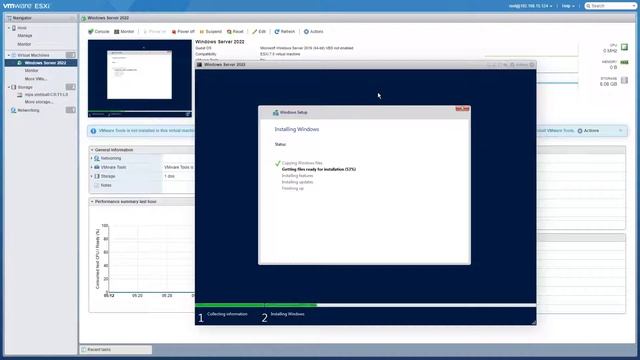Open Monitor under Host
The image size is (640, 360).
click(24, 44)
